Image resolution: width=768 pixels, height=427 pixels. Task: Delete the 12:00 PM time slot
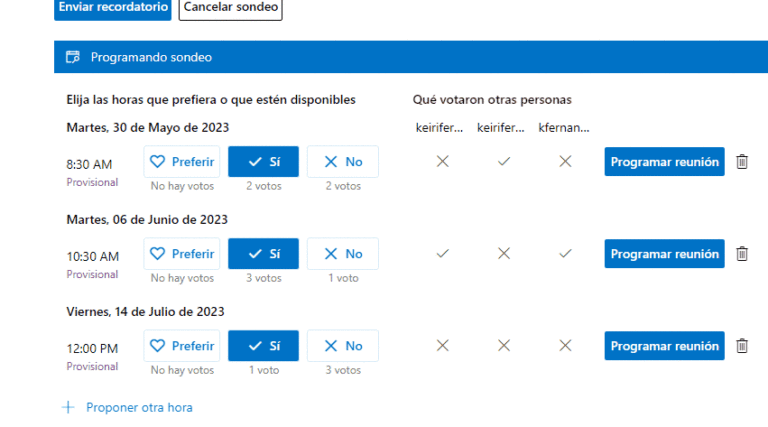(742, 346)
